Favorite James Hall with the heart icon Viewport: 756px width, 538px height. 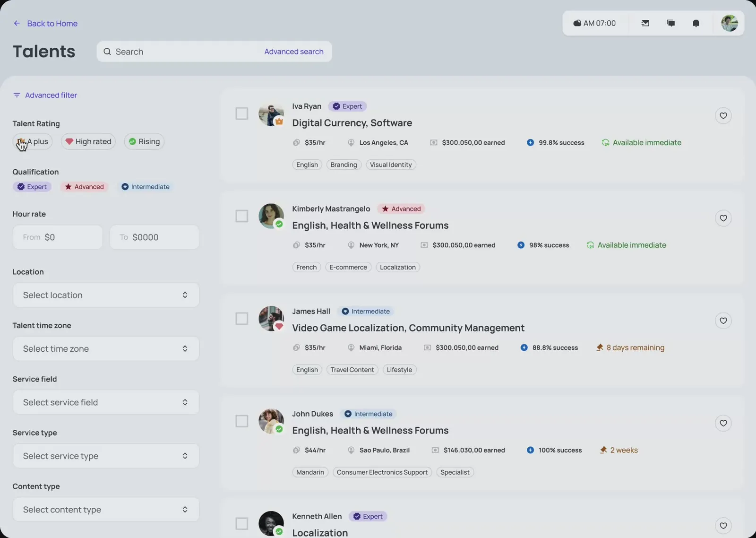pos(723,321)
